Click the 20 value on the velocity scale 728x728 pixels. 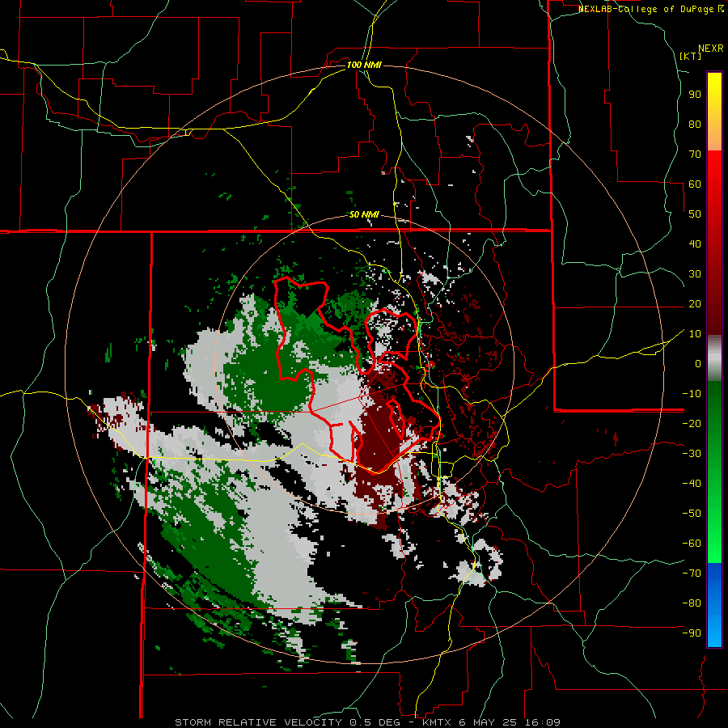(x=695, y=304)
